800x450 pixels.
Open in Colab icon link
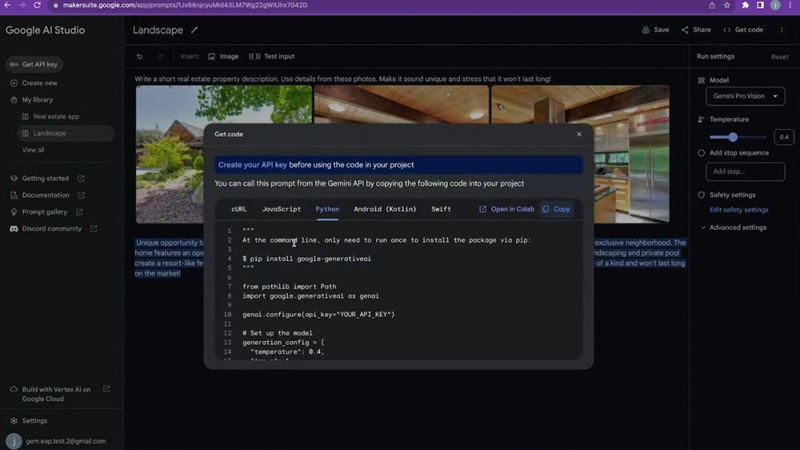483,209
